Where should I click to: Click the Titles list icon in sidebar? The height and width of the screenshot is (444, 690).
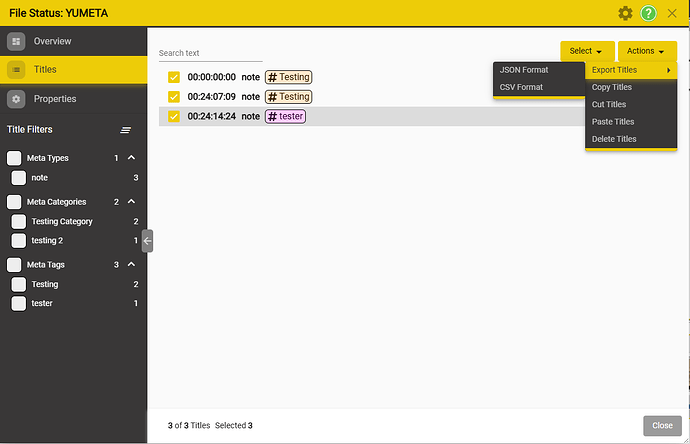[16, 69]
